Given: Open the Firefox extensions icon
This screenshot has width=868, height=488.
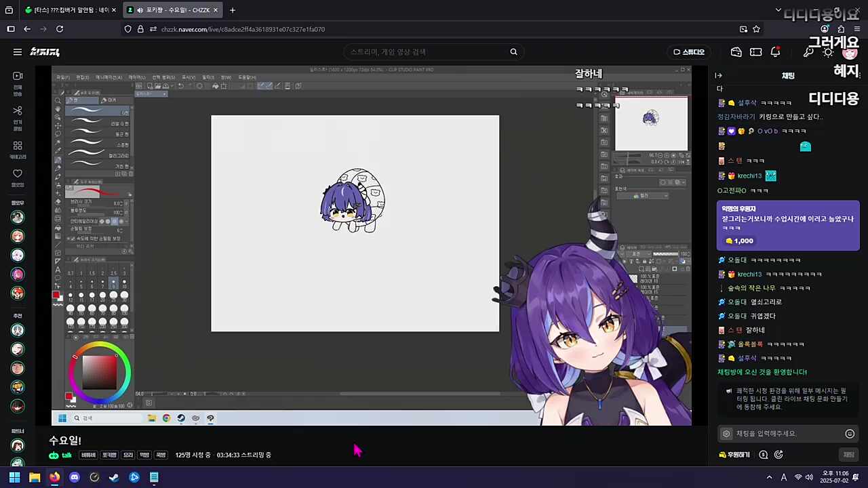Looking at the screenshot, I should point(841,29).
